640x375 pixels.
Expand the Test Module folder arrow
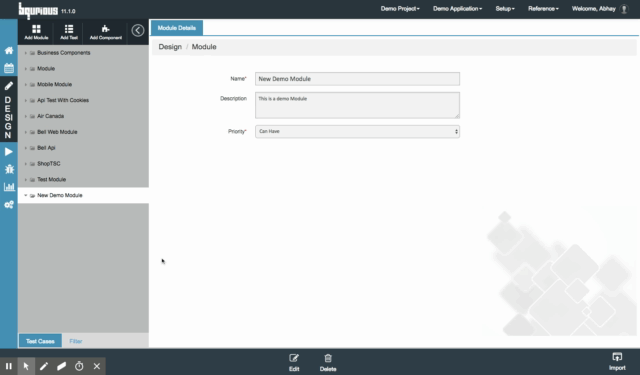(25, 180)
